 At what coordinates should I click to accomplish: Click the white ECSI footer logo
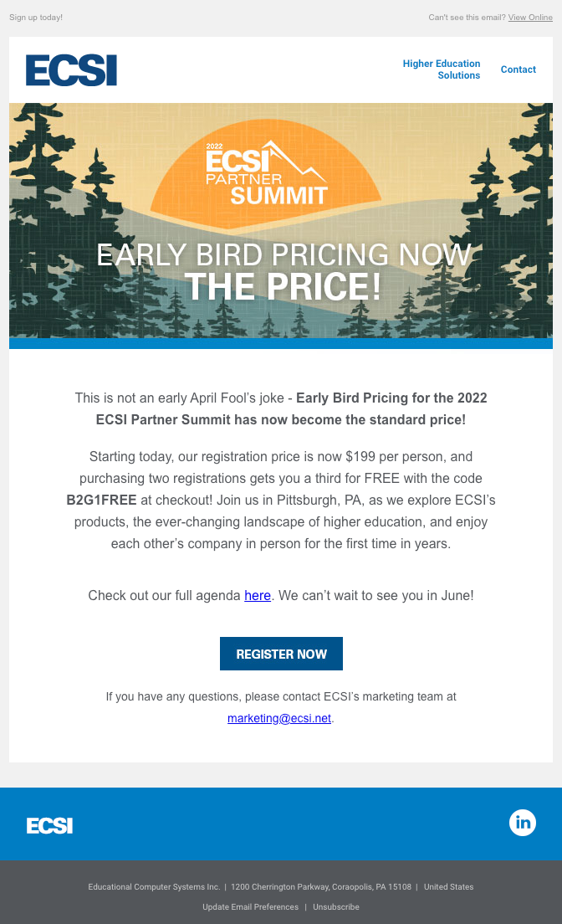pyautogui.click(x=49, y=825)
